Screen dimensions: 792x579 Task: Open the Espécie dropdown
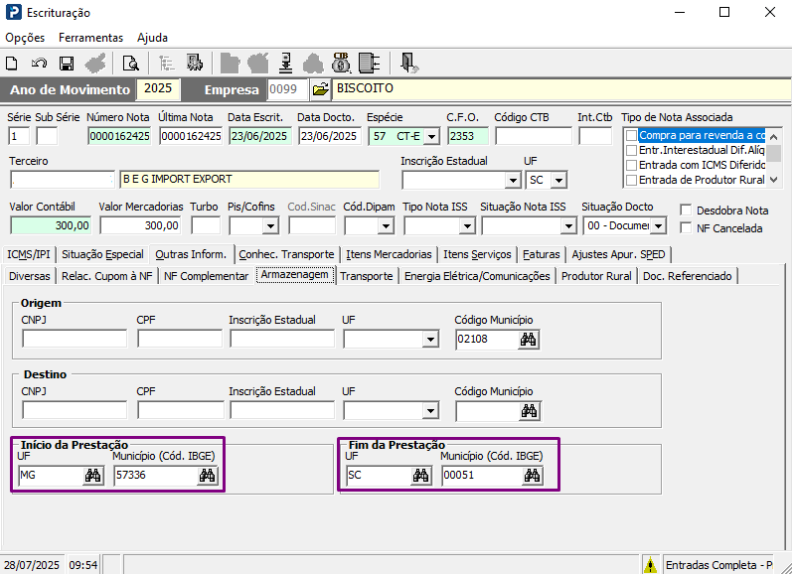coord(431,136)
